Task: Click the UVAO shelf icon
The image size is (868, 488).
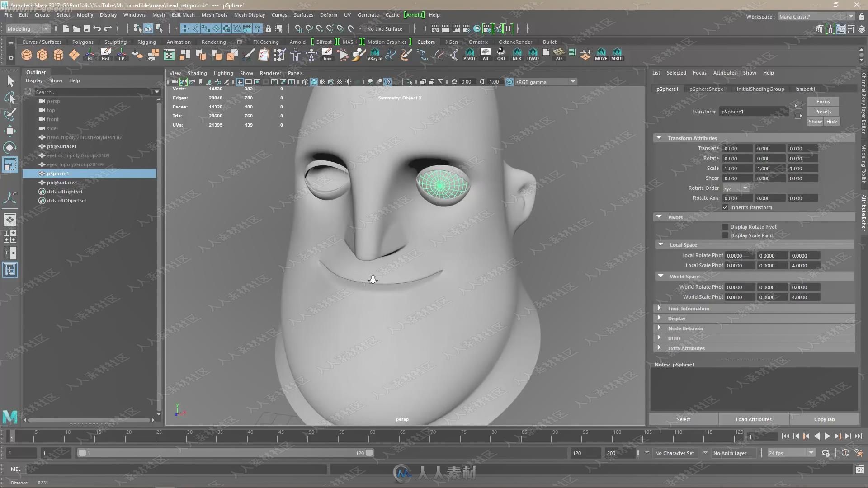Action: click(533, 55)
